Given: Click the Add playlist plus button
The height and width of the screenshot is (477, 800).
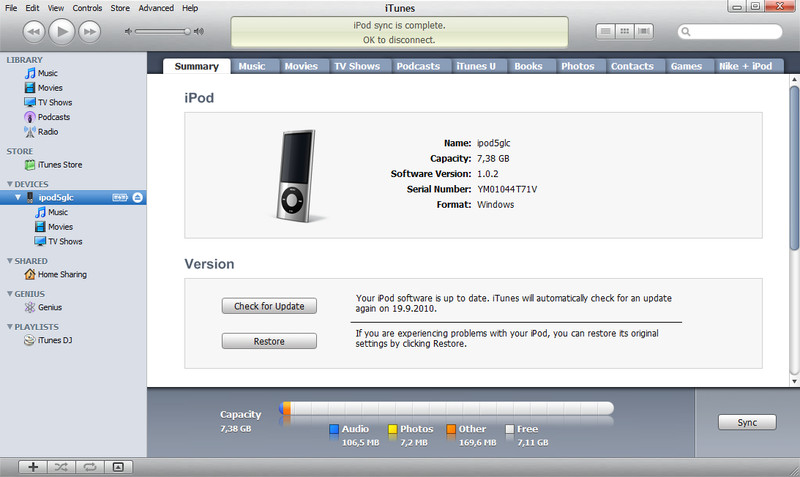Looking at the screenshot, I should [x=33, y=467].
